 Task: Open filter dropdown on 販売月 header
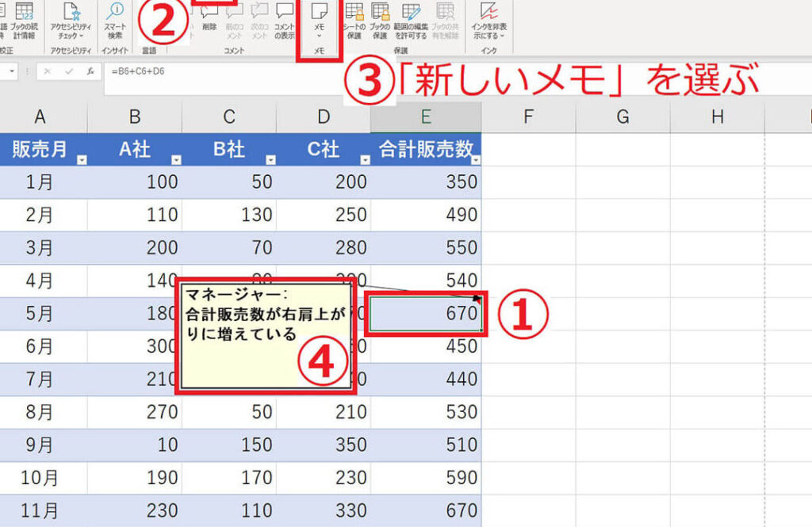click(x=82, y=160)
